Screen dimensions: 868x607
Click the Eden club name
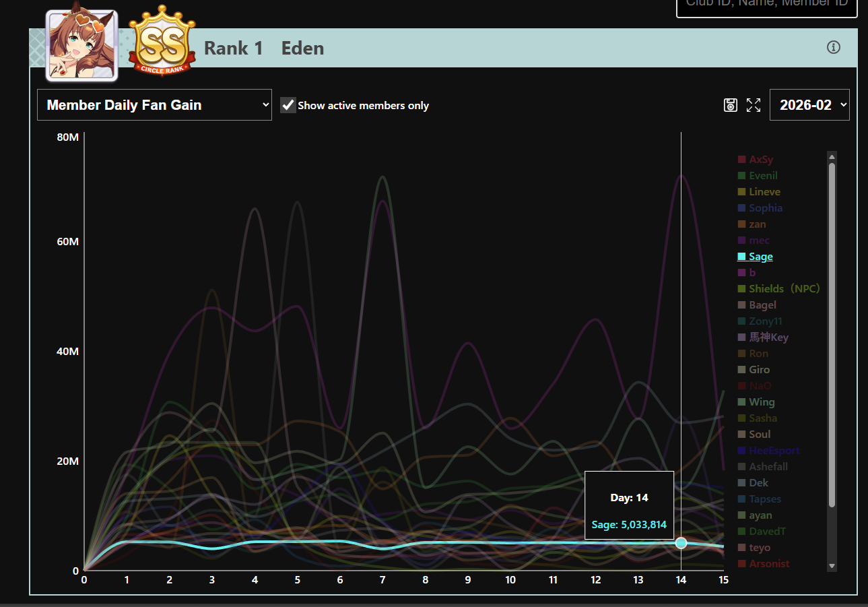(302, 49)
